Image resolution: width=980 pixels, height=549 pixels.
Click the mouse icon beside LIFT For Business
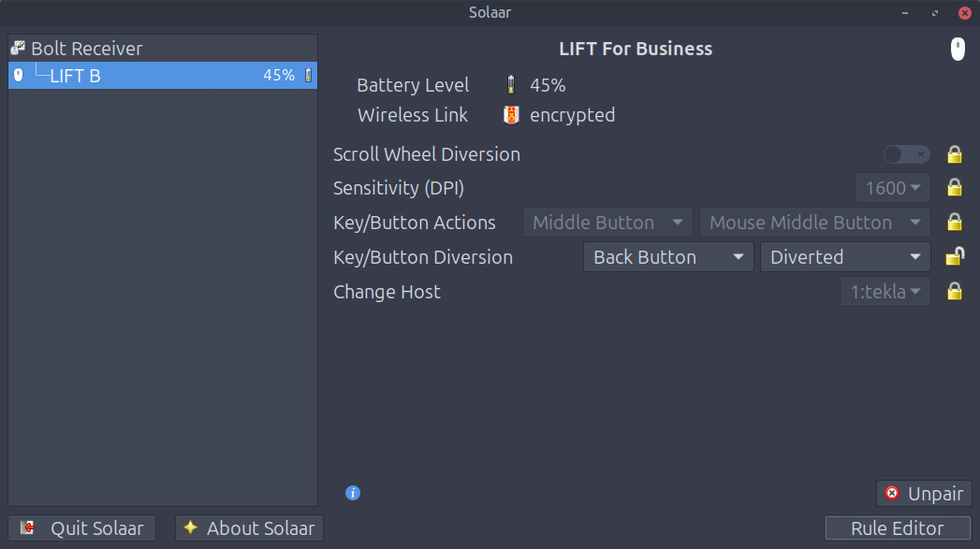(x=958, y=49)
